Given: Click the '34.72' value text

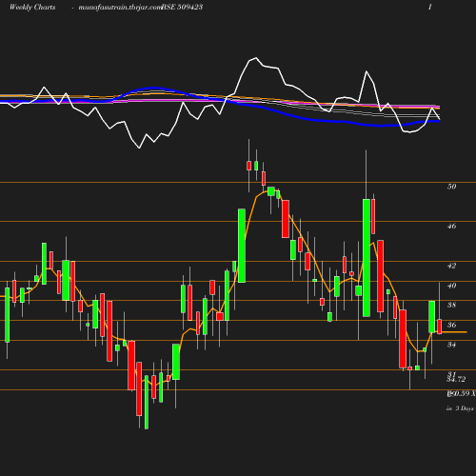Looking at the screenshot, I should click(x=456, y=379).
